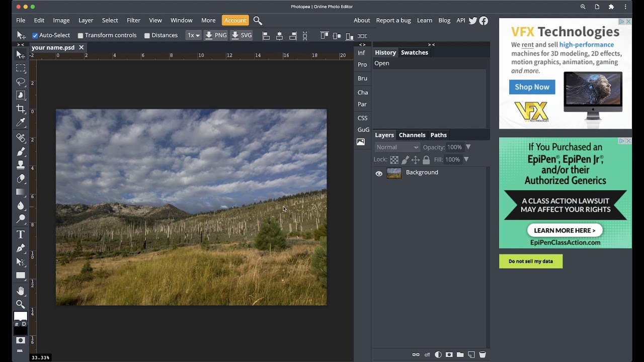644x362 pixels.
Task: Align horizontal centers button
Action: 279,36
